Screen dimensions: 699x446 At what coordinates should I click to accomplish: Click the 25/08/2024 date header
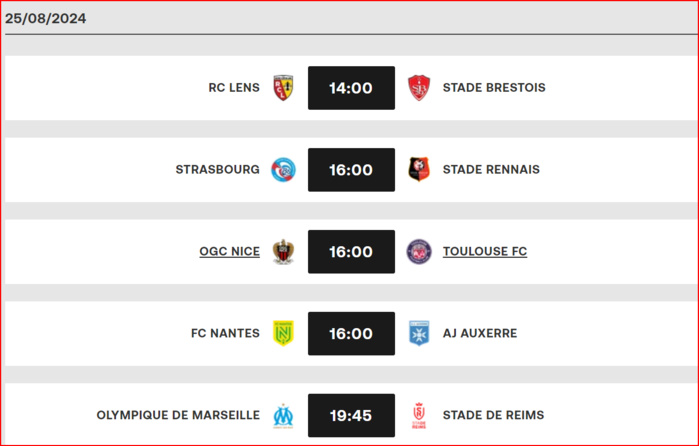(45, 18)
